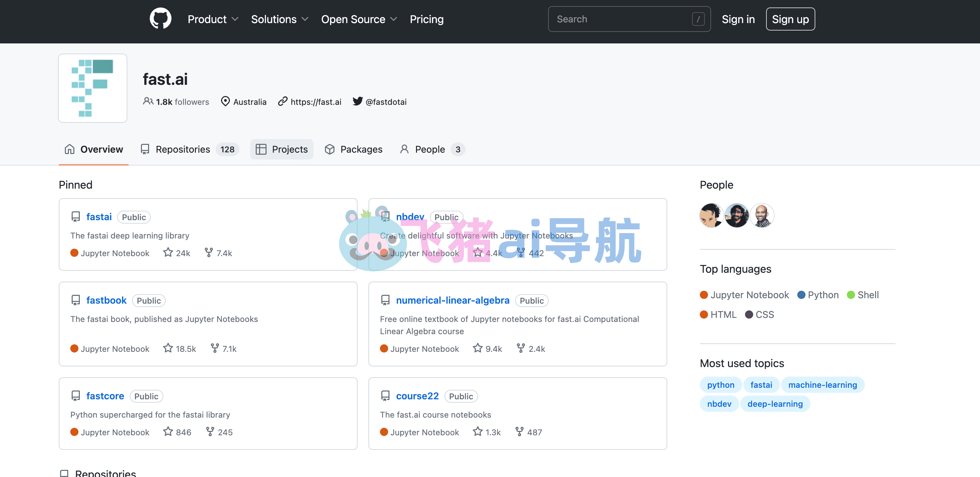Screen dimensions: 980x477
Task: Filter by Jupyter Notebook top language
Action: click(x=744, y=295)
